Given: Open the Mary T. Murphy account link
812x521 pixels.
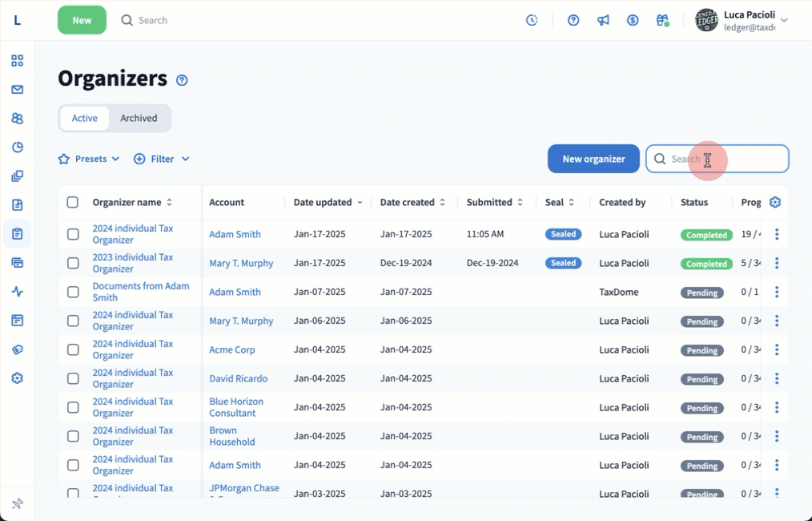Looking at the screenshot, I should tap(241, 263).
